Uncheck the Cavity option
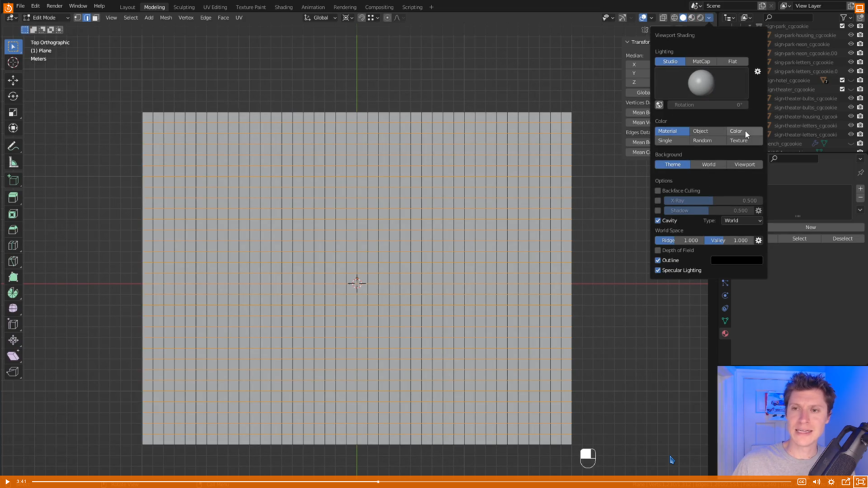The image size is (868, 488). coord(658,220)
